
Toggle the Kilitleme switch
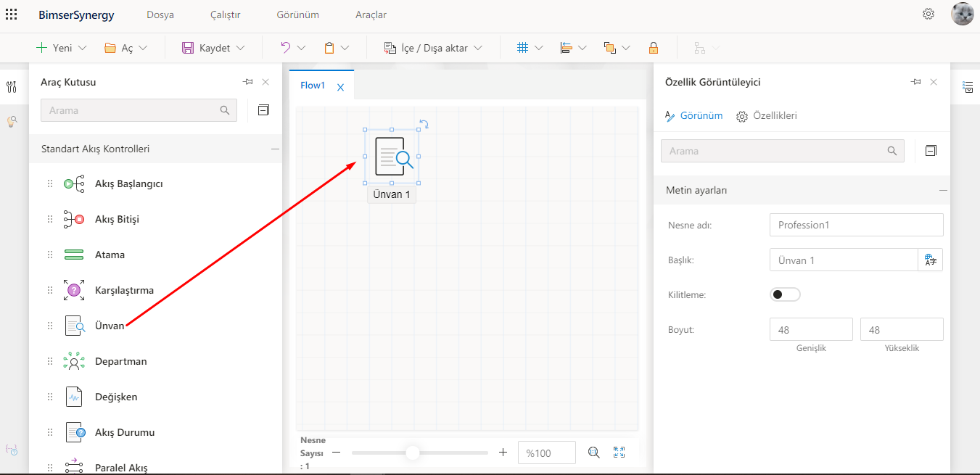[785, 294]
